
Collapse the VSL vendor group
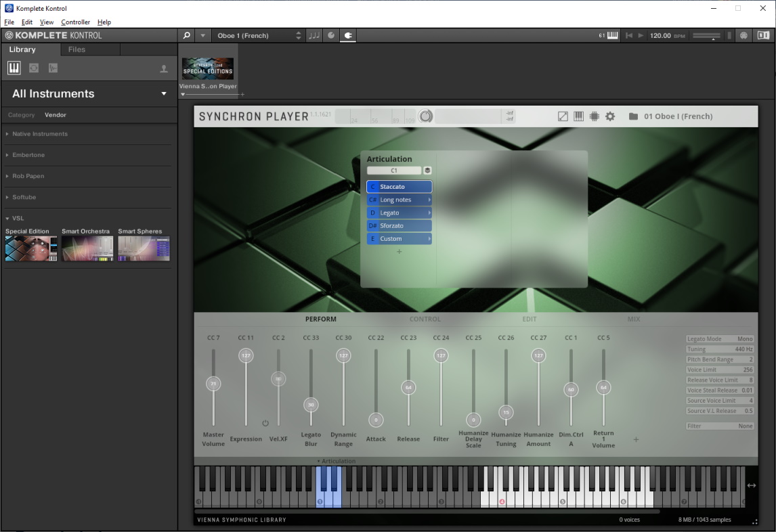click(7, 218)
